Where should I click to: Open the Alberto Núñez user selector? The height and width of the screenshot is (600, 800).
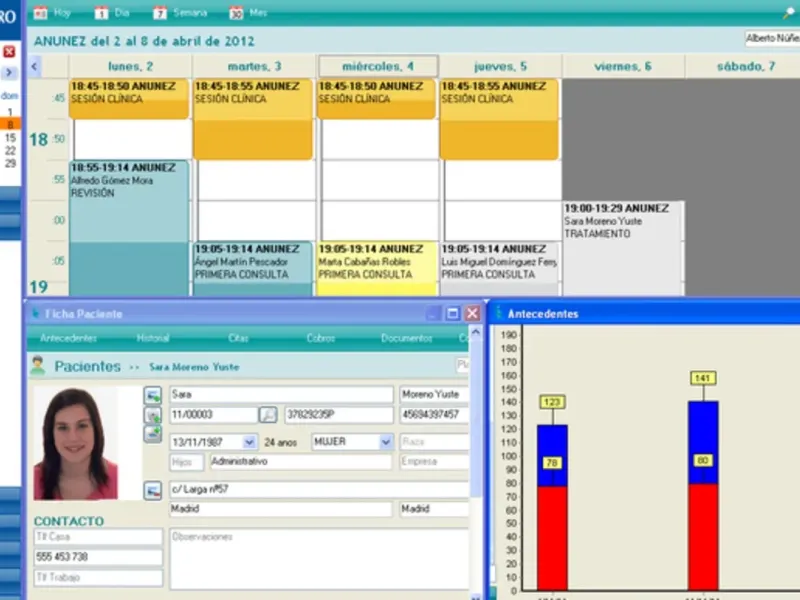[x=772, y=38]
